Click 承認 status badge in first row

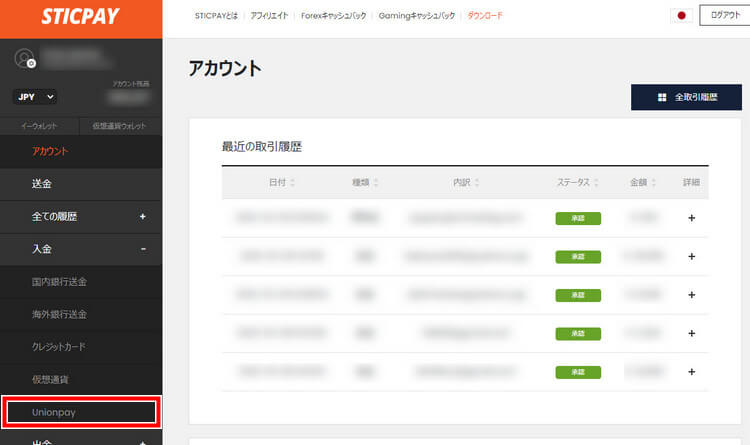coord(578,218)
